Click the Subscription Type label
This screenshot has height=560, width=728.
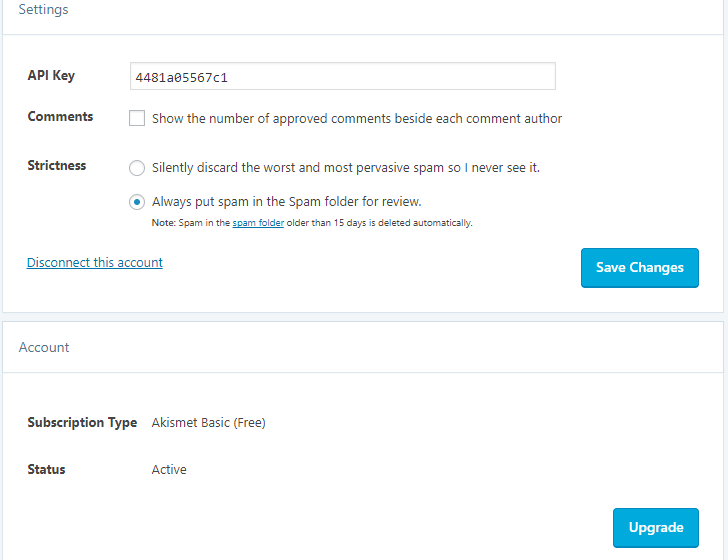pos(82,423)
